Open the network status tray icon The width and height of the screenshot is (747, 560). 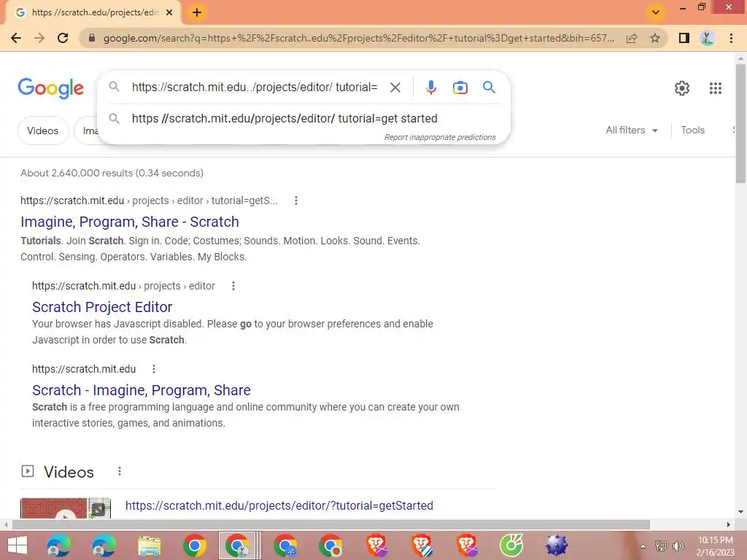coord(660,545)
